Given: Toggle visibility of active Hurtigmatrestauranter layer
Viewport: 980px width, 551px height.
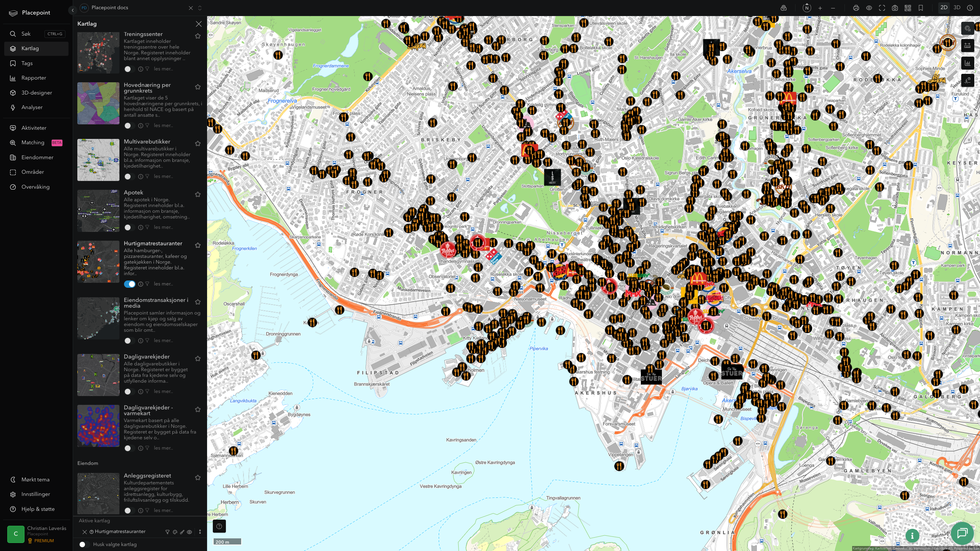Looking at the screenshot, I should tap(189, 532).
